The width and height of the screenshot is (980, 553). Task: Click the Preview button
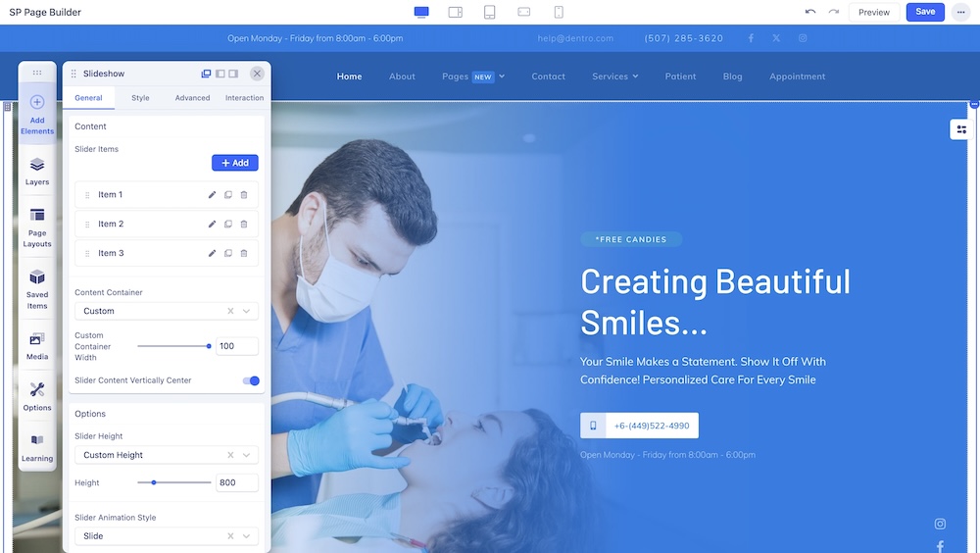[873, 13]
